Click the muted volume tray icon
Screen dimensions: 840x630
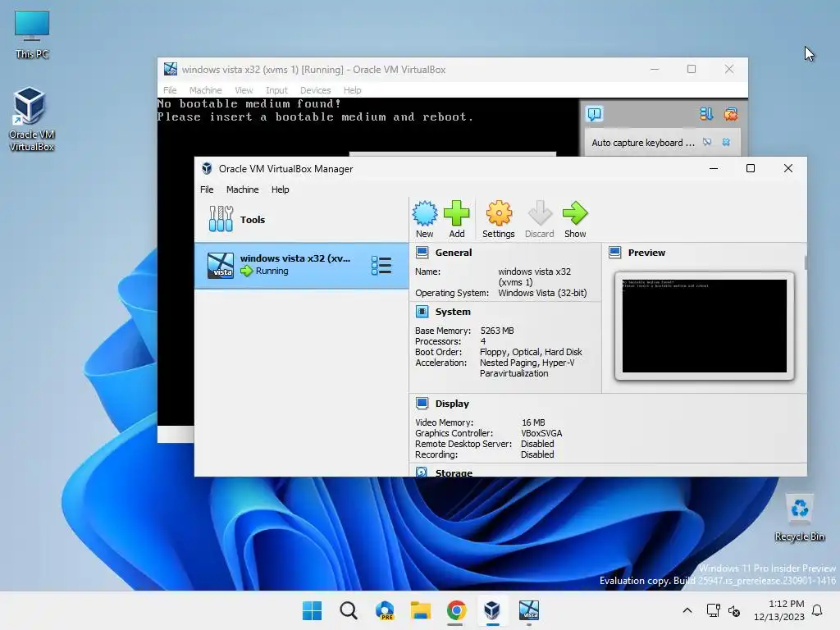click(734, 610)
